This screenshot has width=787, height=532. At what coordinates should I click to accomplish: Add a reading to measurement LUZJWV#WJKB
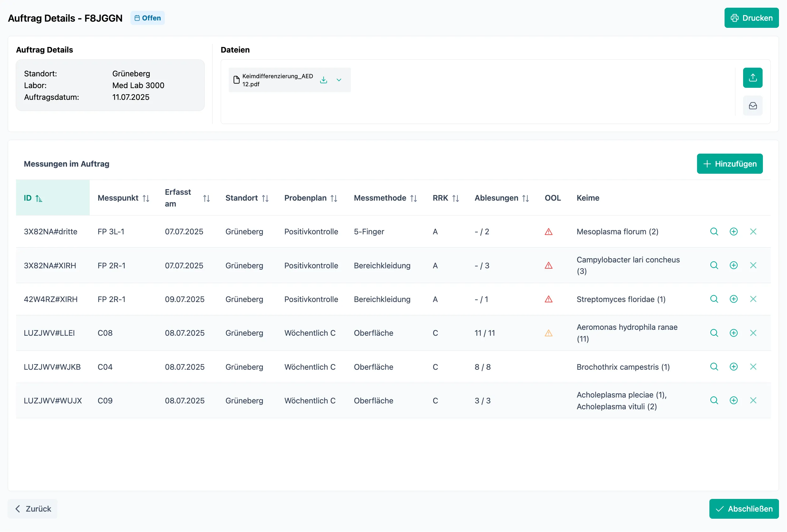click(734, 366)
